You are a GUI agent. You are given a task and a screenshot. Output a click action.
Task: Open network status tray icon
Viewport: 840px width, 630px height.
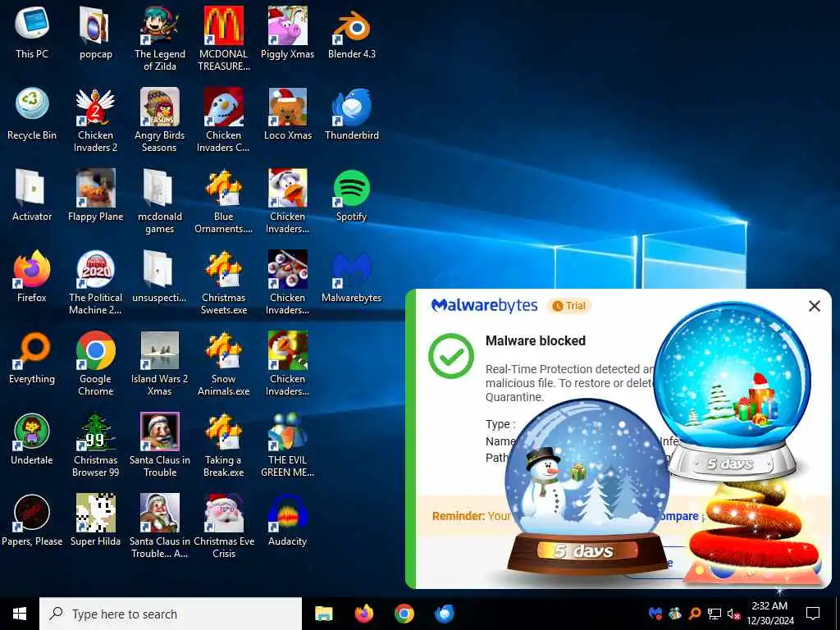point(714,614)
